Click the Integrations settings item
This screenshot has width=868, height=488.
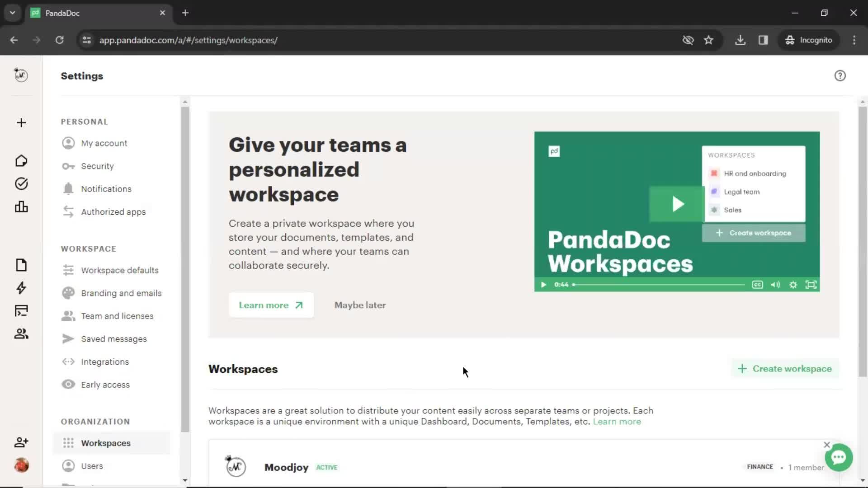pos(105,361)
